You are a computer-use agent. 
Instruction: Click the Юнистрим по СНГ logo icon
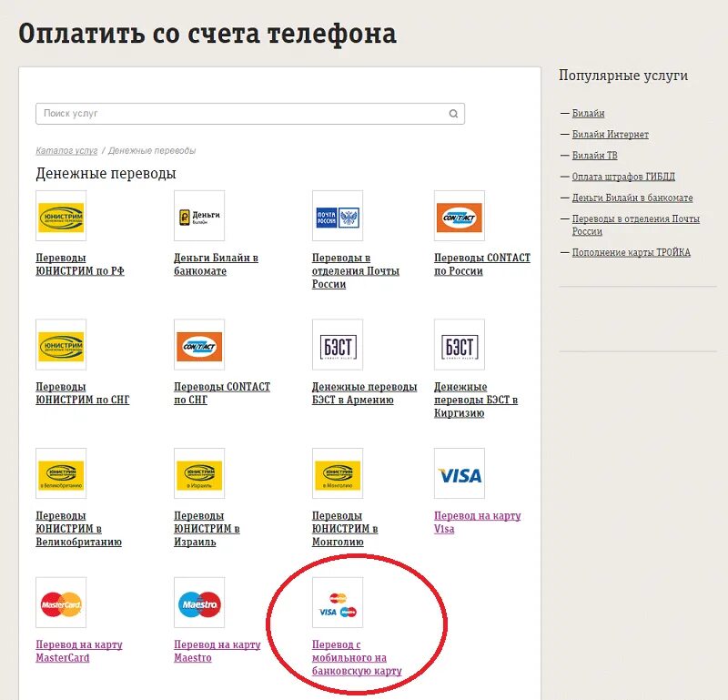click(x=61, y=345)
